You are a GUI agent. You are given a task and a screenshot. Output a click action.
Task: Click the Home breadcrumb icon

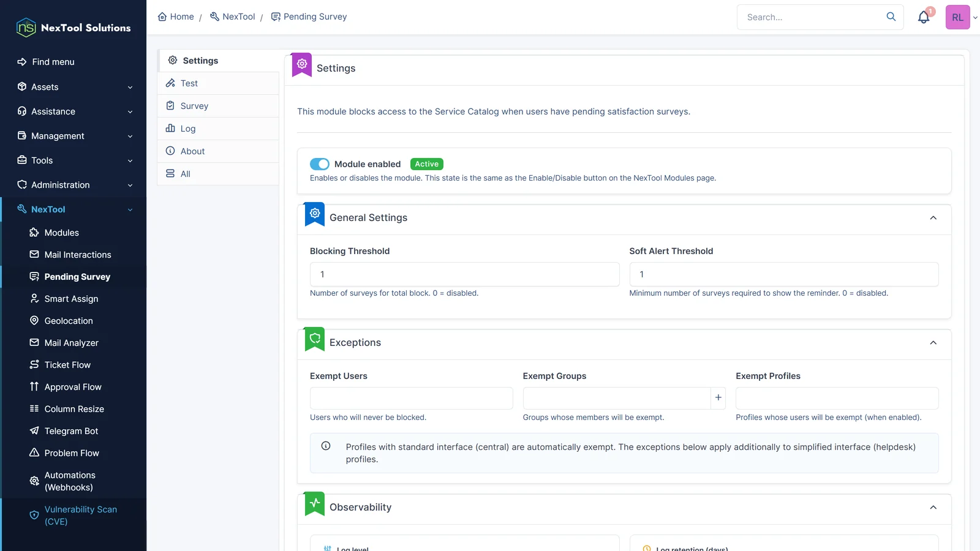[x=162, y=17]
